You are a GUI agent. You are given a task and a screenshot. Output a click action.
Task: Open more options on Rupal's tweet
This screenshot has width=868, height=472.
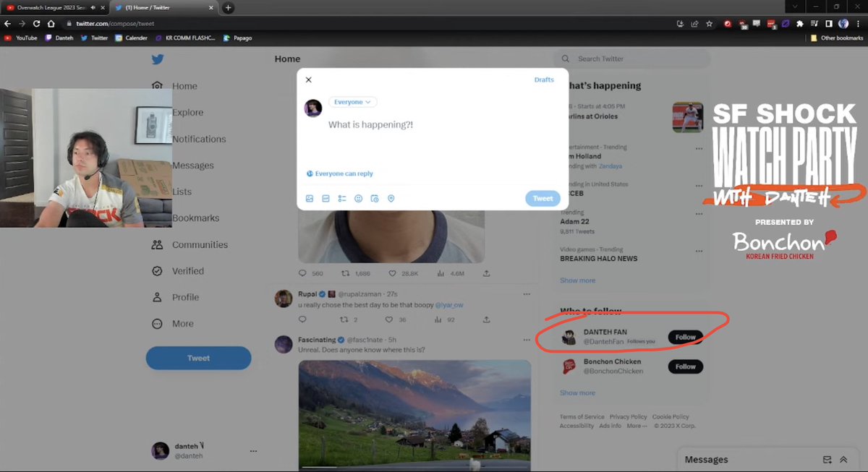click(527, 294)
